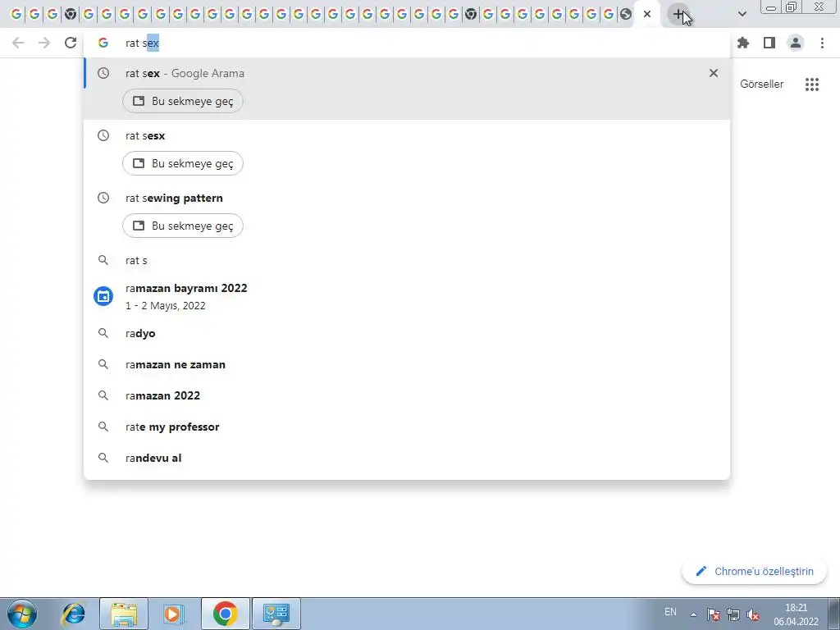Open the Windows Start menu

(x=22, y=614)
